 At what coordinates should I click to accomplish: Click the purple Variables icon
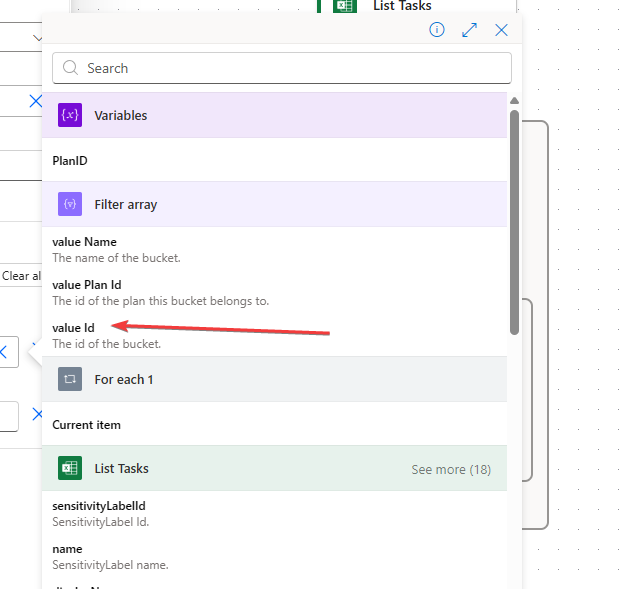(70, 115)
